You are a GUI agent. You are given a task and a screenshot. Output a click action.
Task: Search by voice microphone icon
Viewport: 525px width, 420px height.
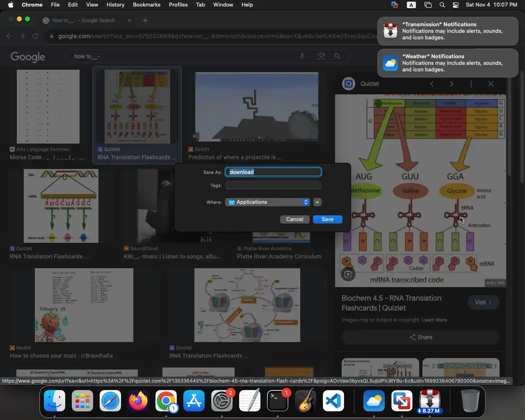click(302, 56)
